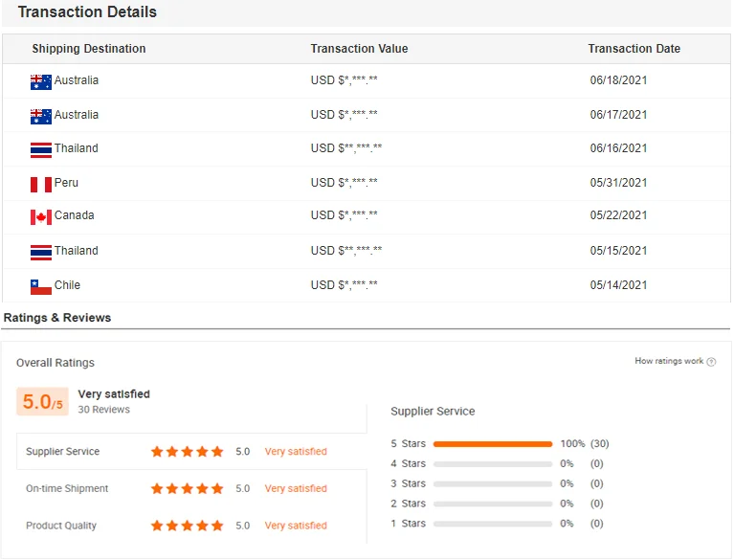Click the Product Quality star rating
Screen dimensions: 734x560
pyautogui.click(x=187, y=526)
